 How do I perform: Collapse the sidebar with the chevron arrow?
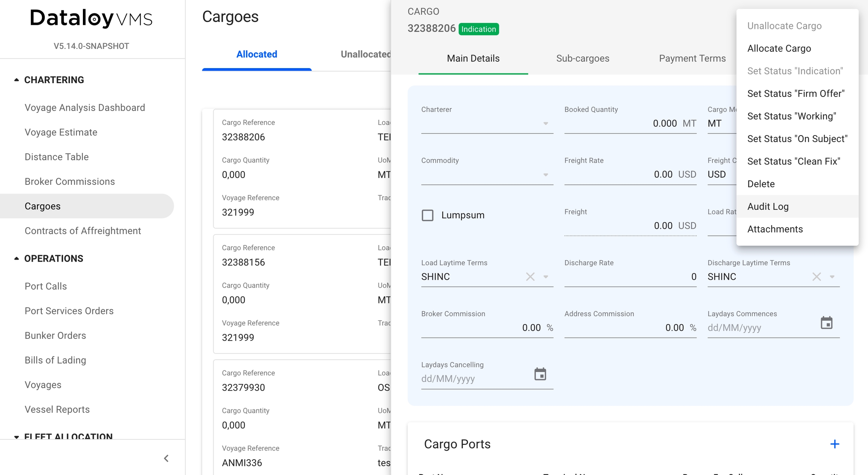[166, 458]
